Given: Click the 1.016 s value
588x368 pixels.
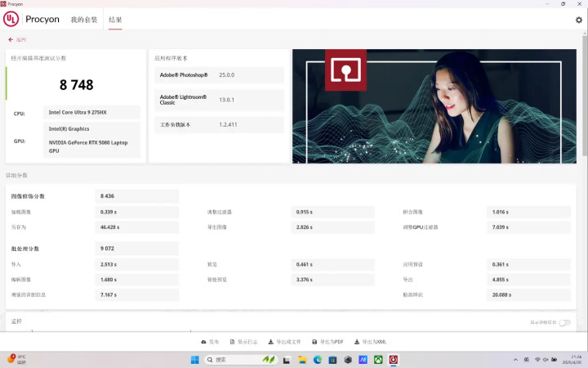Looking at the screenshot, I should click(501, 212).
